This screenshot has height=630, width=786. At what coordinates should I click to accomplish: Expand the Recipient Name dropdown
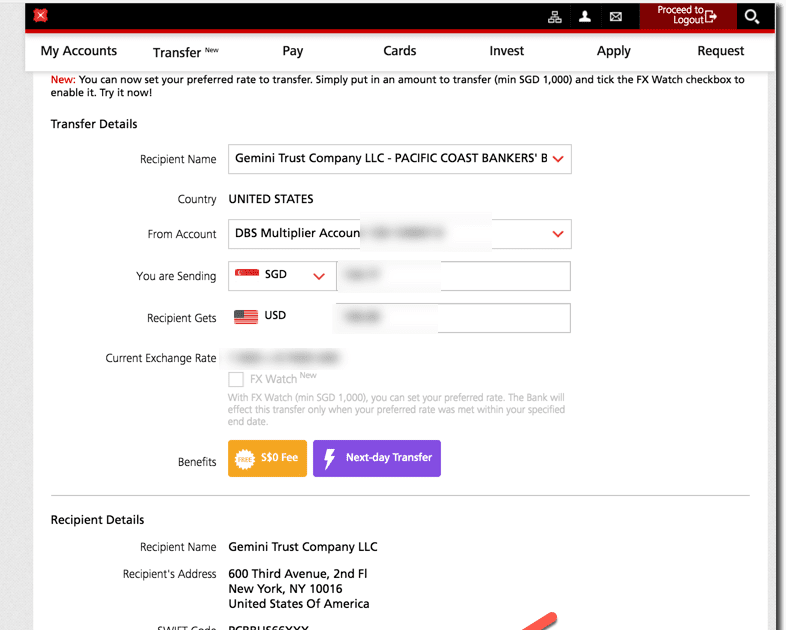click(400, 159)
